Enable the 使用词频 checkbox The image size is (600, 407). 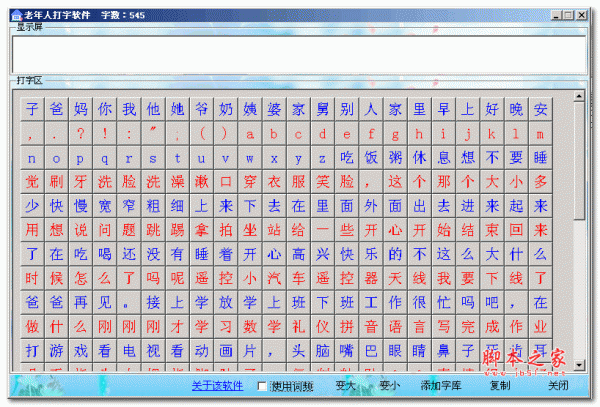point(262,386)
